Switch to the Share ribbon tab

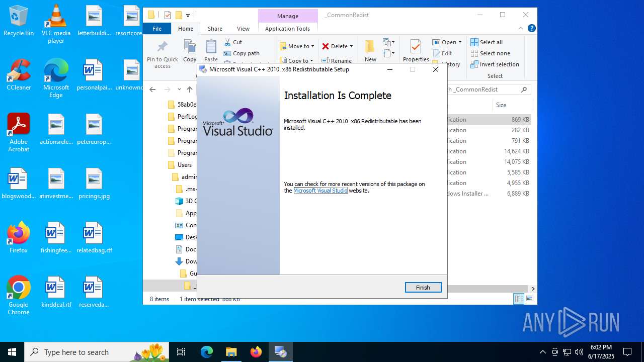(215, 29)
